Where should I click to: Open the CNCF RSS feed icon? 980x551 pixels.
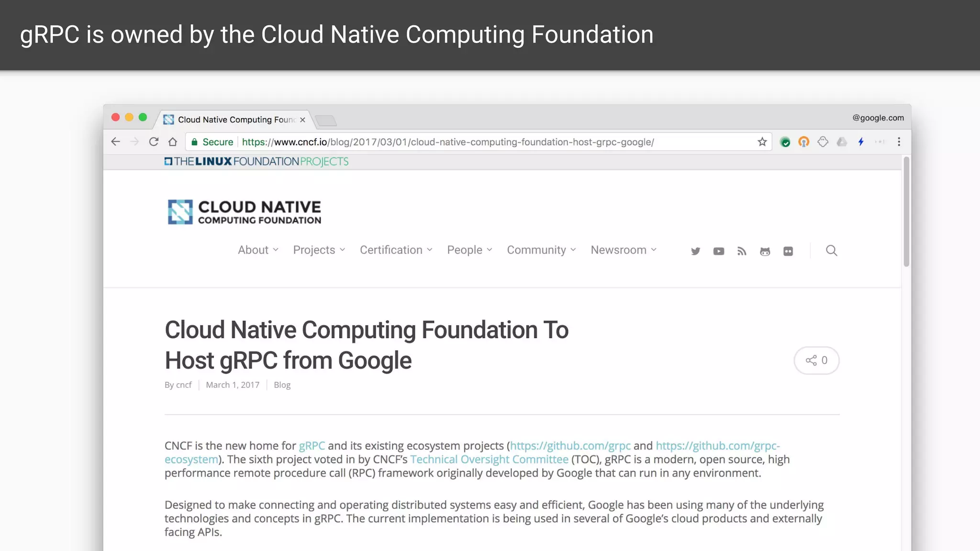742,251
